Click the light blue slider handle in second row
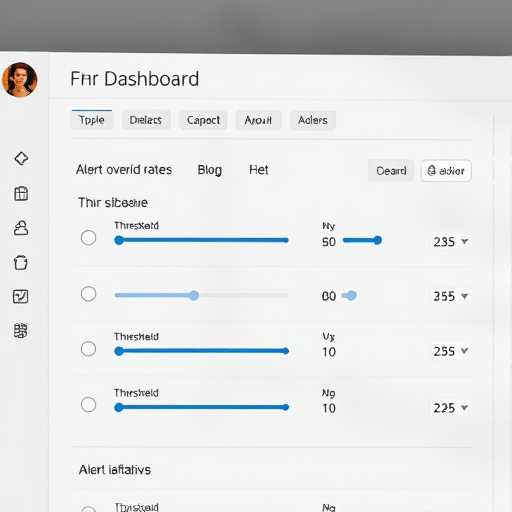512x512 pixels. pyautogui.click(x=194, y=295)
